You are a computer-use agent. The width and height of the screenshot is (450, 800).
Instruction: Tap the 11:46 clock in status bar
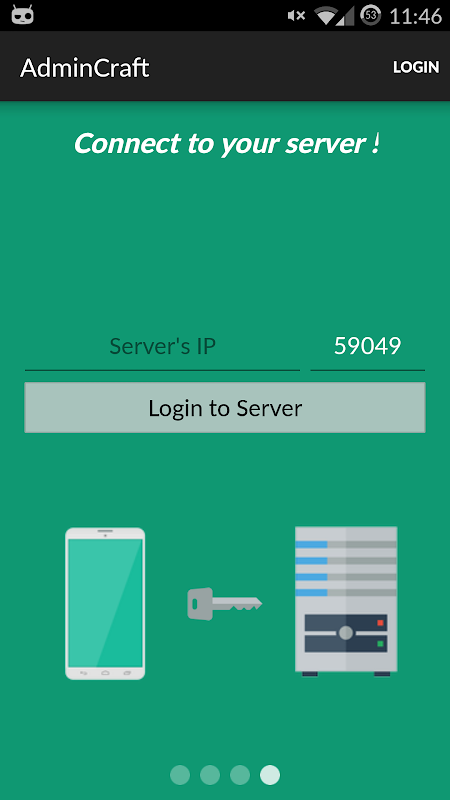tap(415, 16)
